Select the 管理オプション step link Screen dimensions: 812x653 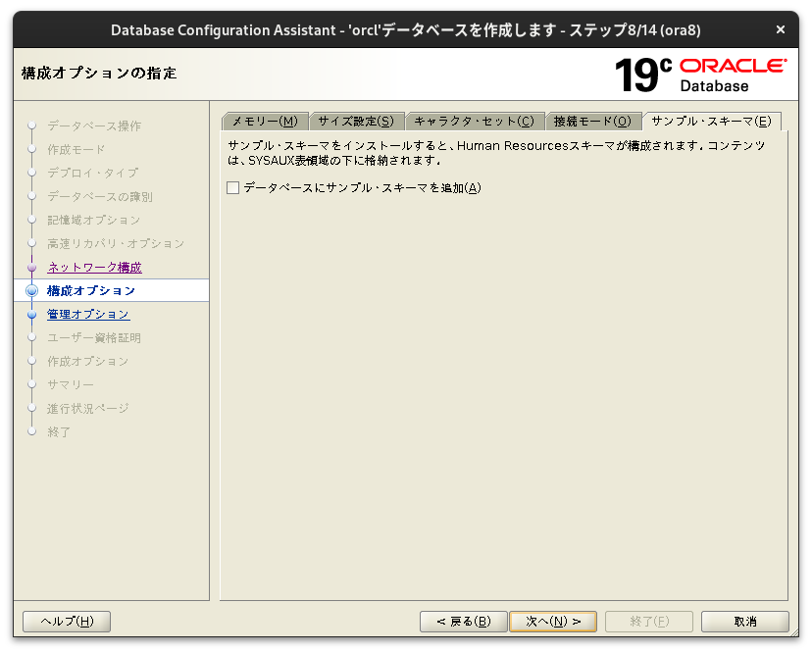(88, 314)
